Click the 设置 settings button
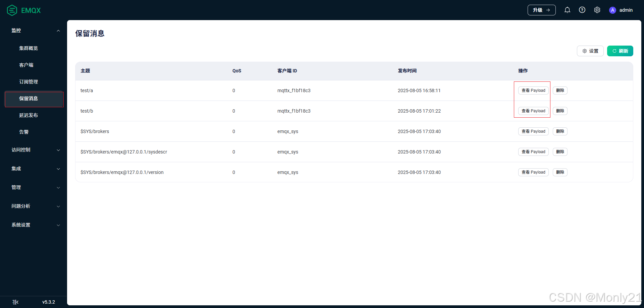Image resolution: width=644 pixels, height=308 pixels. coord(590,51)
